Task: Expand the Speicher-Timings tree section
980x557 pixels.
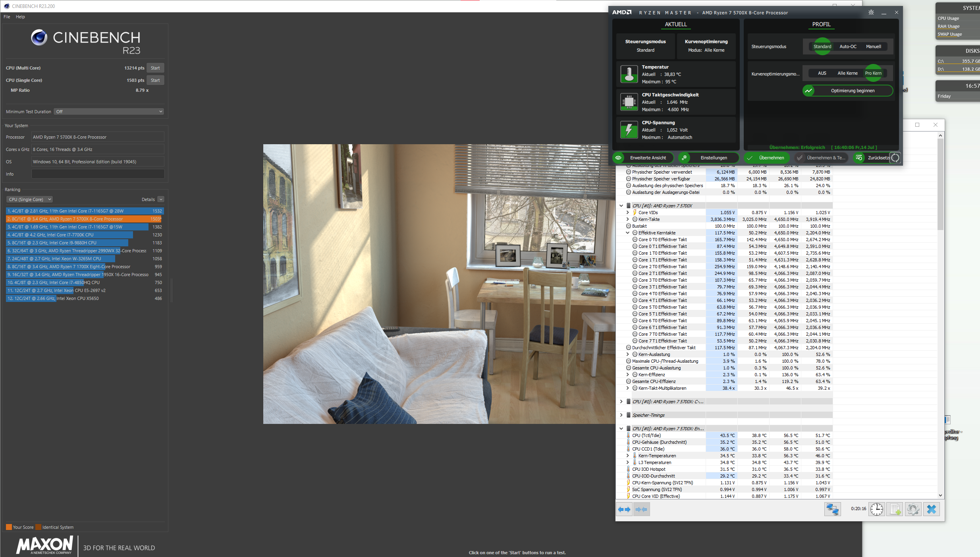Action: [x=621, y=415]
